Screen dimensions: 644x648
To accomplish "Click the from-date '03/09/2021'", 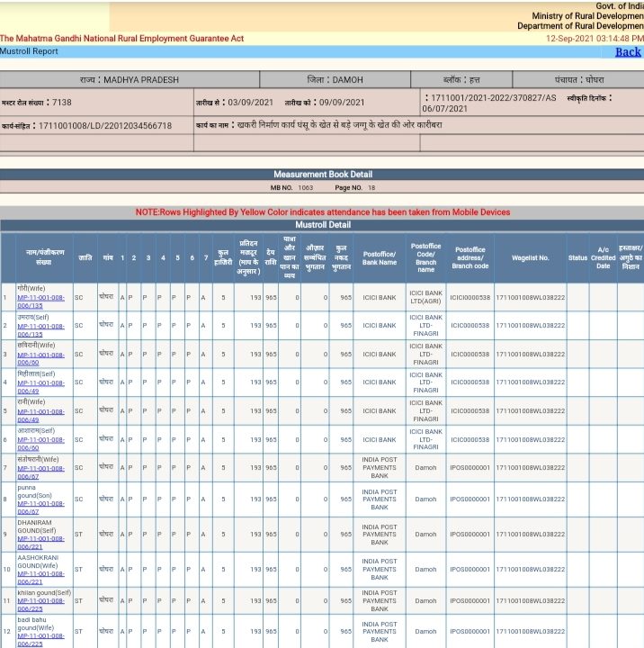I will coord(250,102).
